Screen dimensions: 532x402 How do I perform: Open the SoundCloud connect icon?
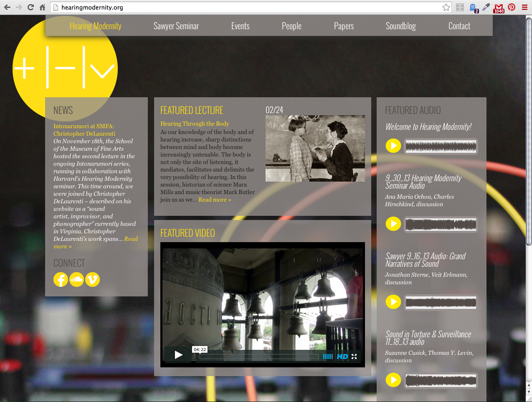tap(76, 280)
